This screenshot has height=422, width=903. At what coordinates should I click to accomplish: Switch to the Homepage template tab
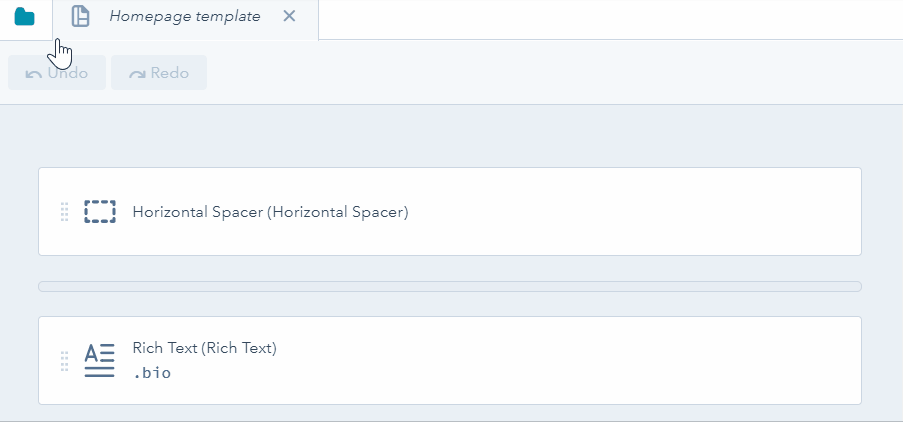click(184, 17)
